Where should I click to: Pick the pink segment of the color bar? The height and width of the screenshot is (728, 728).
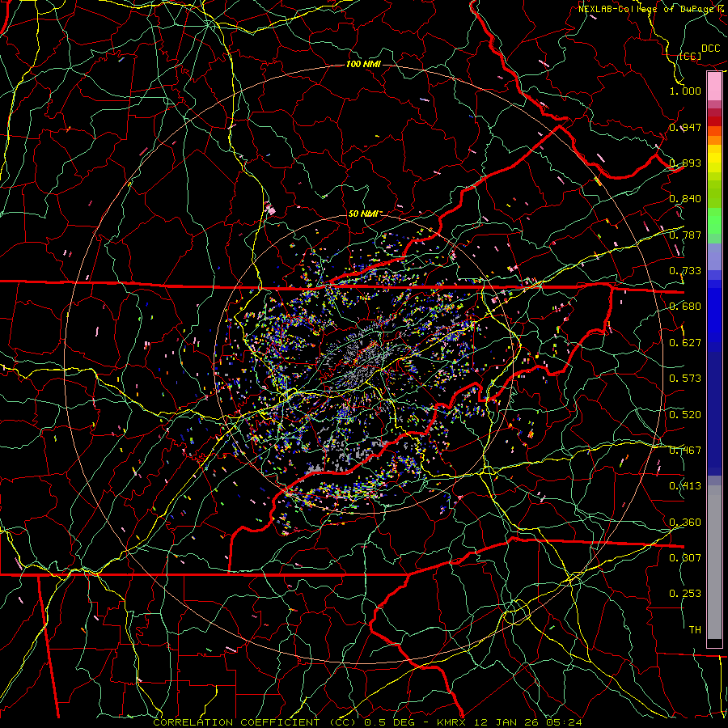point(714,86)
